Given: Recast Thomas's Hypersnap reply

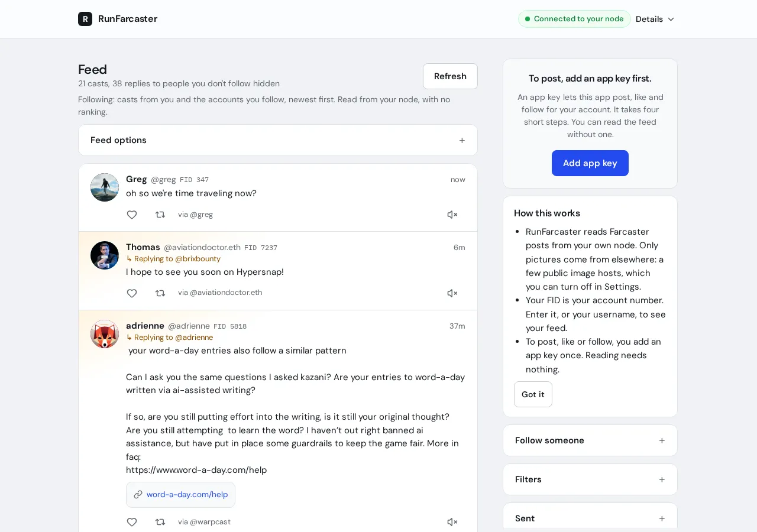Looking at the screenshot, I should tap(160, 293).
